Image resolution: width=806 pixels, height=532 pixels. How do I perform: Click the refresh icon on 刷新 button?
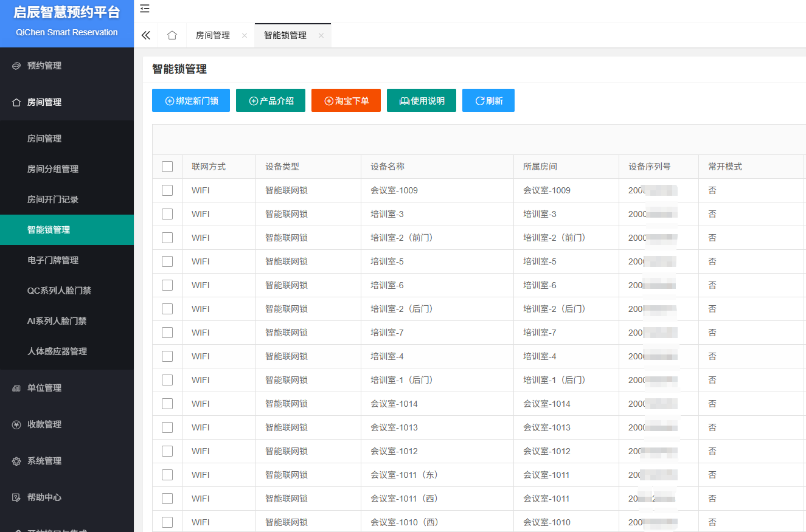tap(479, 101)
